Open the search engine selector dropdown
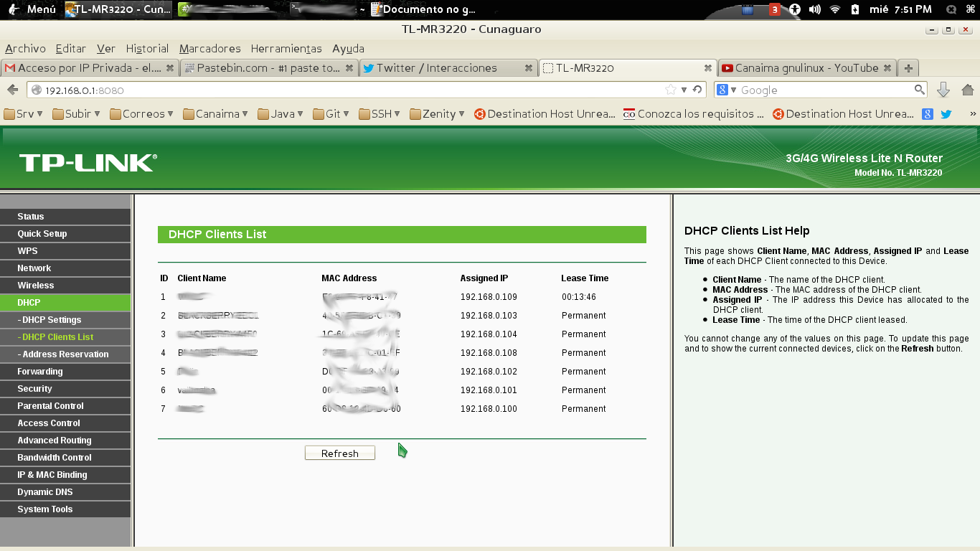Screen dimensions: 980x551 (727, 90)
